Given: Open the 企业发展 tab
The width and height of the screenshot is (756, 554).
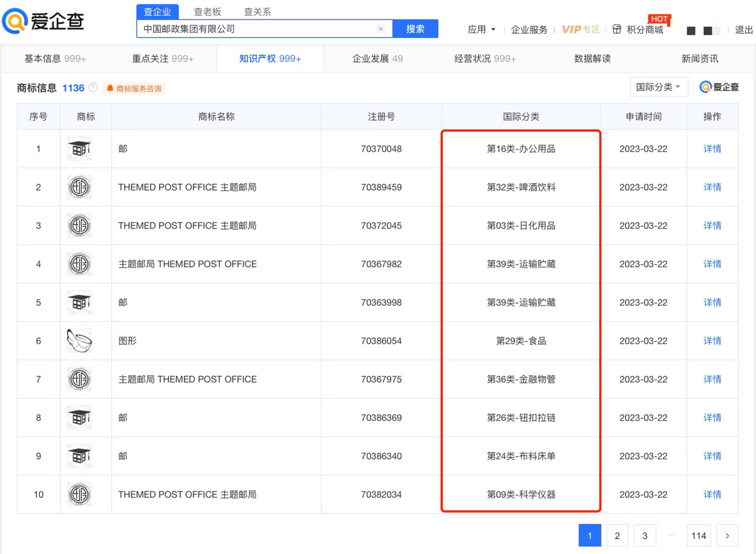Looking at the screenshot, I should tap(377, 59).
